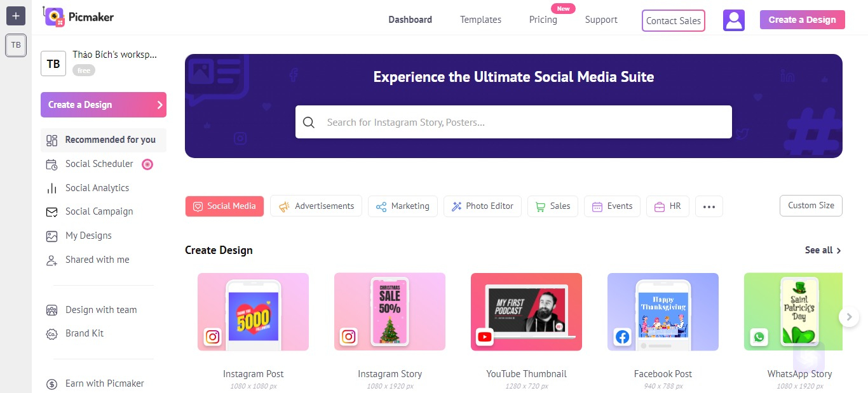Open the Templates nav item
Viewport: 868px width, 393px height.
(x=480, y=20)
